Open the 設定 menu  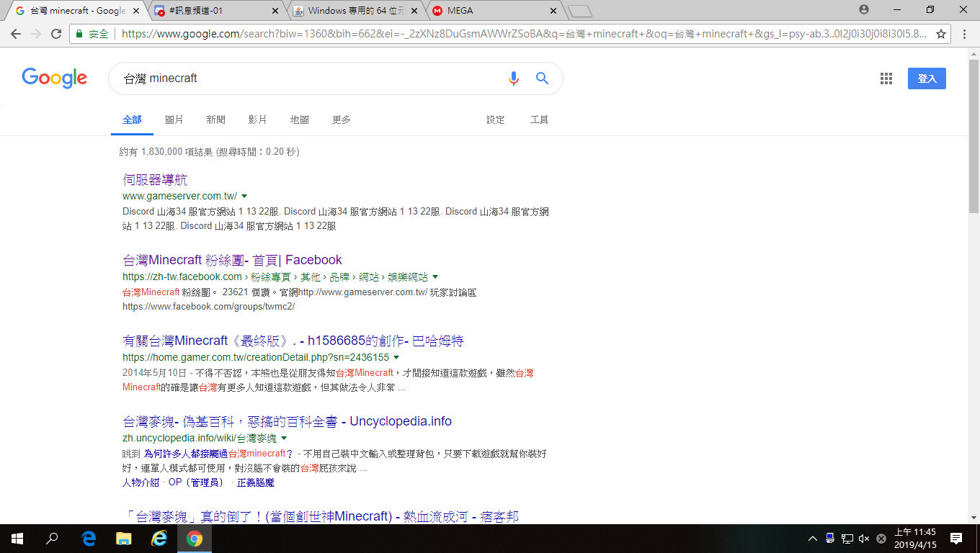point(496,120)
